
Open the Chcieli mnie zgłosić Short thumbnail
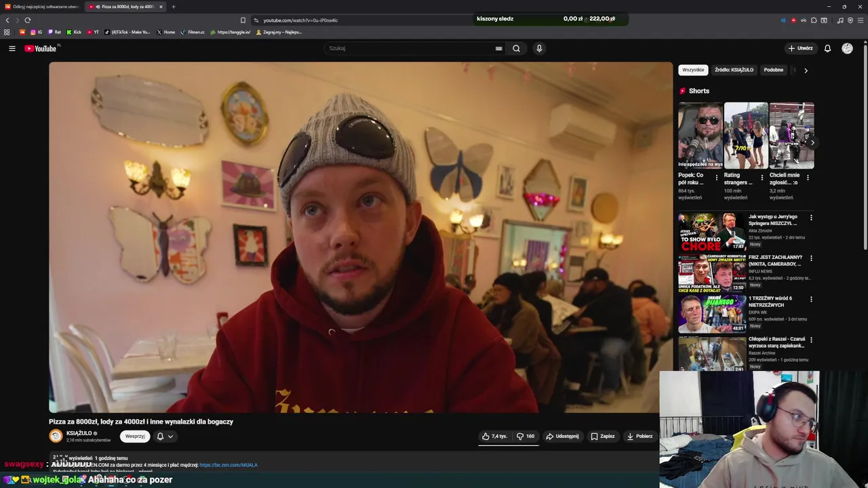791,135
